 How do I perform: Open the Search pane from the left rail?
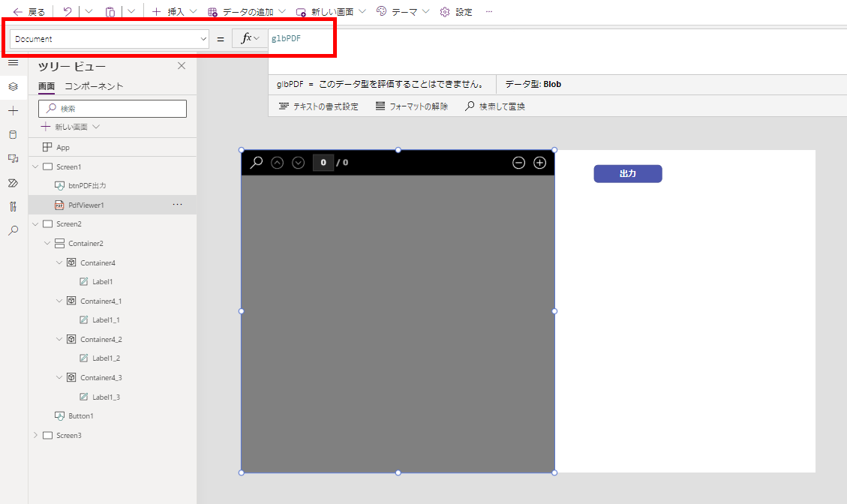coord(12,230)
